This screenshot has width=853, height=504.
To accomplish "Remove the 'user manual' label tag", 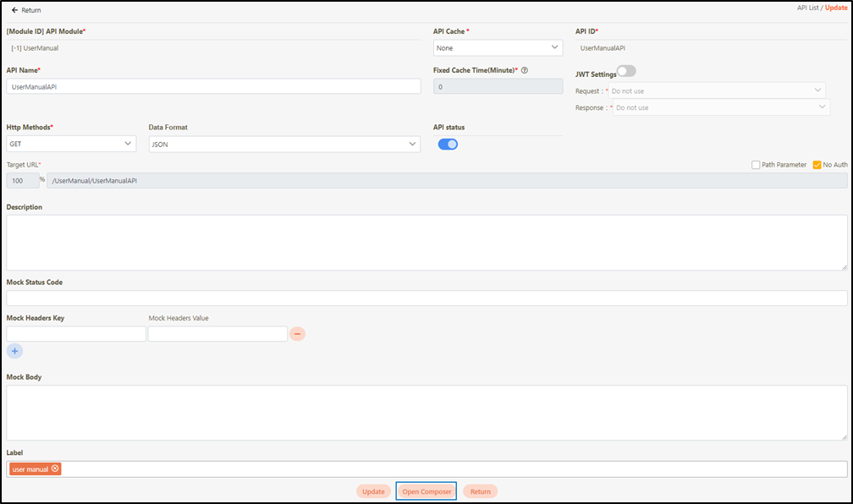I will [x=55, y=468].
